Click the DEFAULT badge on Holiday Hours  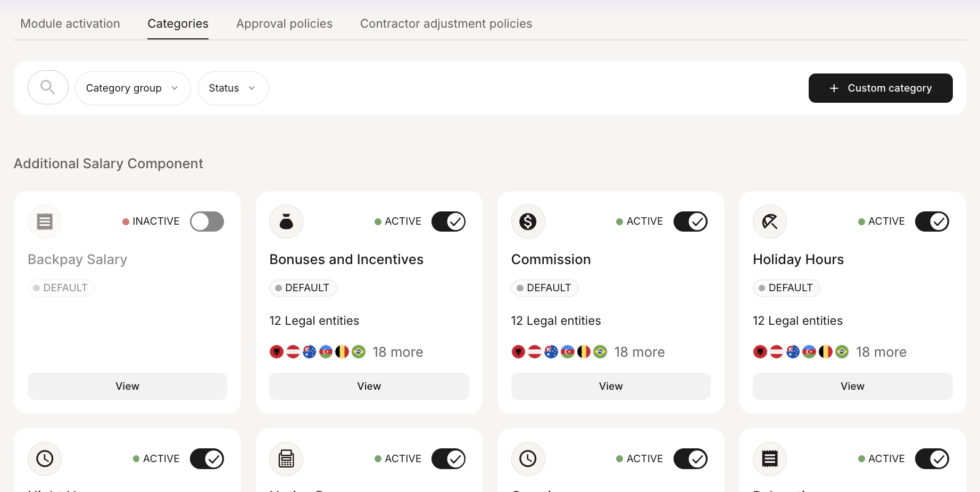pyautogui.click(x=786, y=288)
